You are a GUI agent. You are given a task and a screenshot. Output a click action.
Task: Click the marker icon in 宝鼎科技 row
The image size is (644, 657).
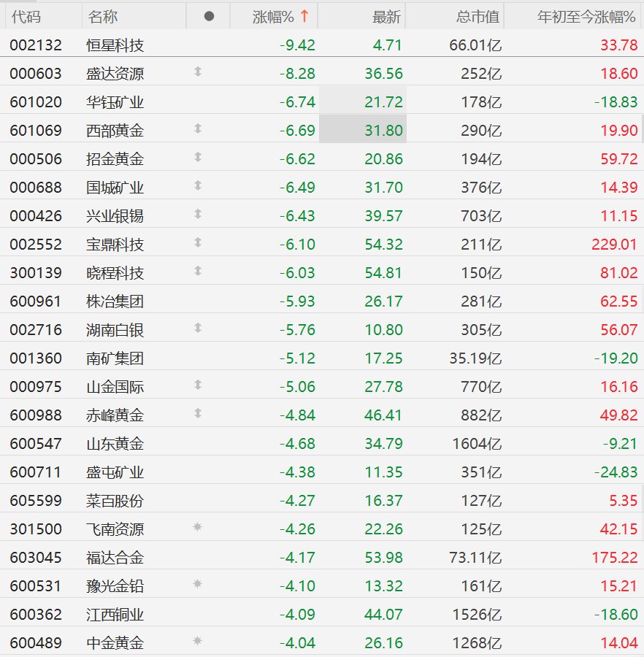pyautogui.click(x=198, y=243)
